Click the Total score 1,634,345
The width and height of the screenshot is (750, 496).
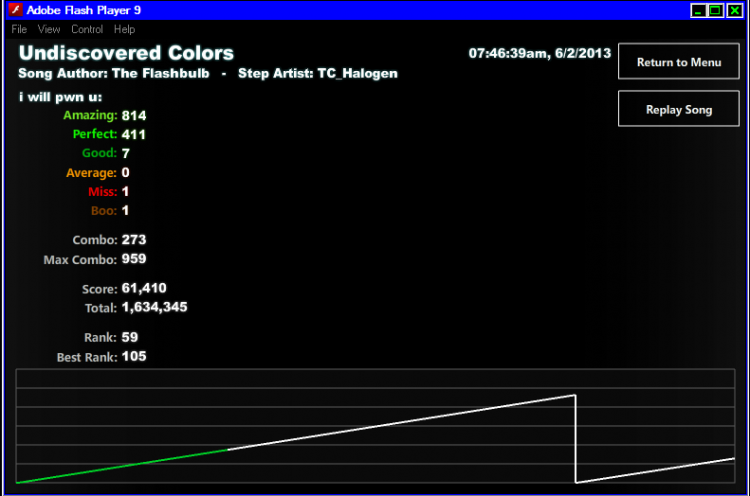tap(154, 308)
